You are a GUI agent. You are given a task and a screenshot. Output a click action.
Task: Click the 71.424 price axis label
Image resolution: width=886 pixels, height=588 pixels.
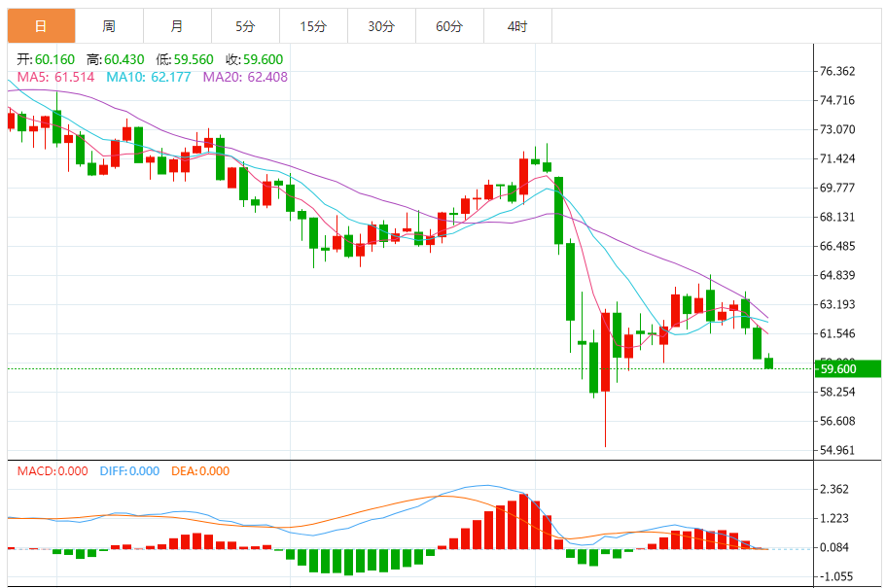pyautogui.click(x=837, y=158)
